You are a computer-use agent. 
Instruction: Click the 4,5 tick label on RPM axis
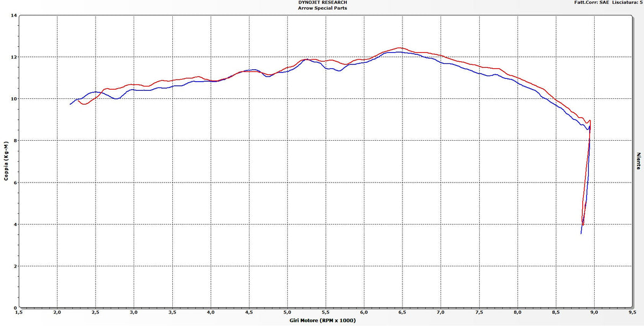tap(249, 312)
